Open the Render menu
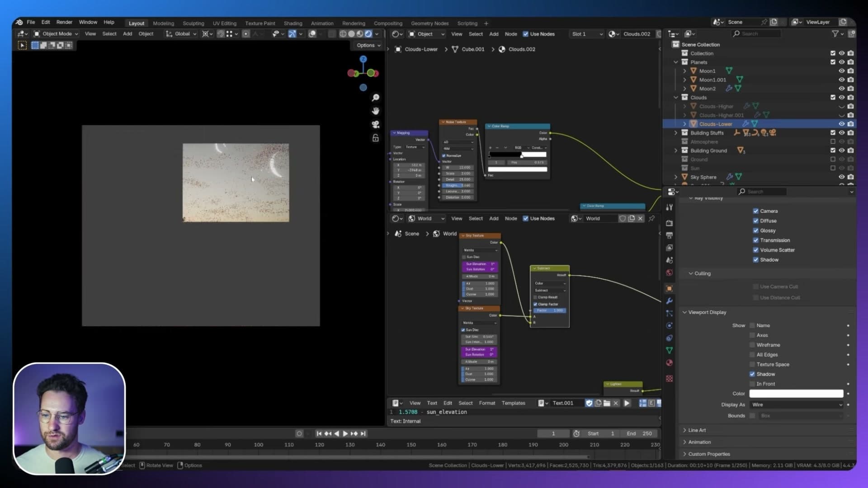Viewport: 868px width, 488px height. click(x=64, y=22)
